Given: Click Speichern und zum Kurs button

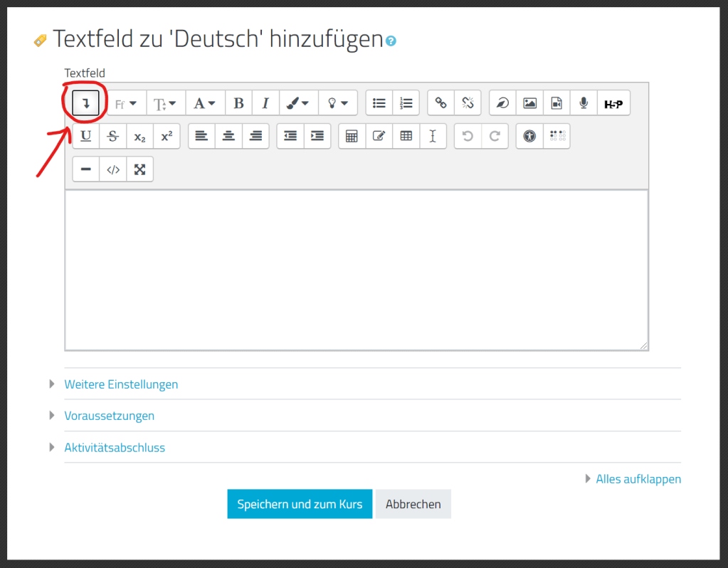Looking at the screenshot, I should pyautogui.click(x=300, y=504).
